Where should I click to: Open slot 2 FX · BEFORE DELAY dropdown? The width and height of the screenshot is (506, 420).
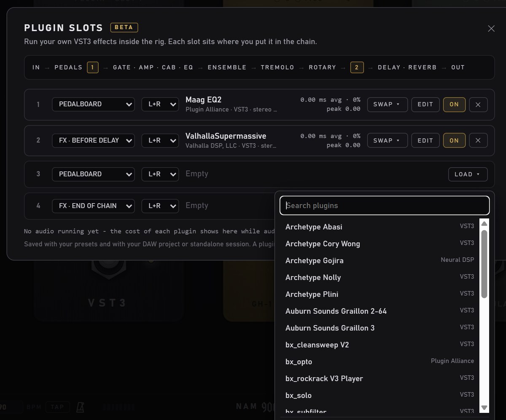click(93, 141)
